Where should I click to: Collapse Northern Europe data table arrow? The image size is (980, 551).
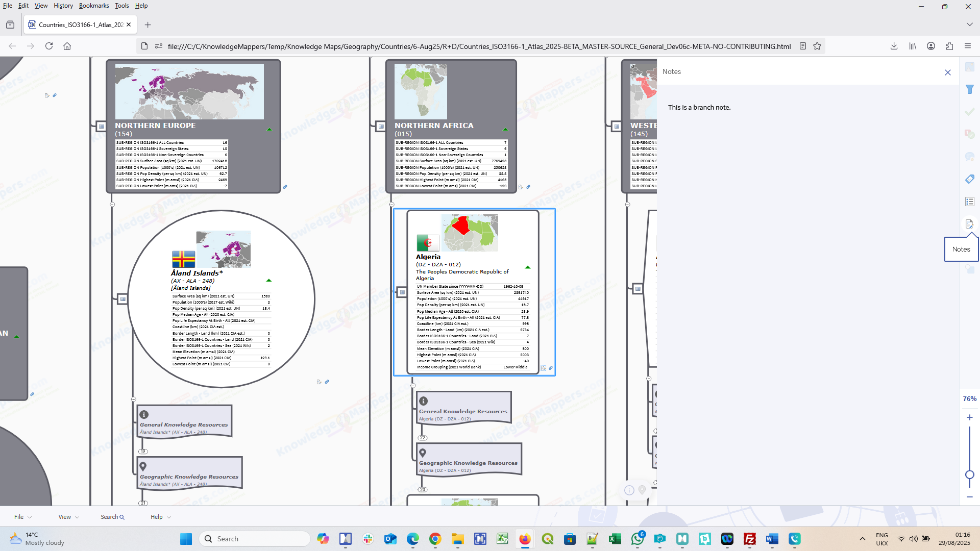(269, 130)
